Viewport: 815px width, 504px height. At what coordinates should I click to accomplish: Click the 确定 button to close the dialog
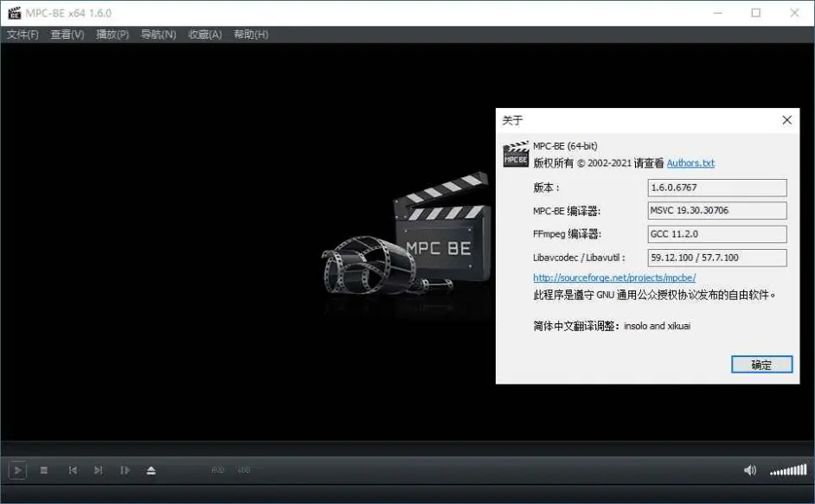coord(762,364)
